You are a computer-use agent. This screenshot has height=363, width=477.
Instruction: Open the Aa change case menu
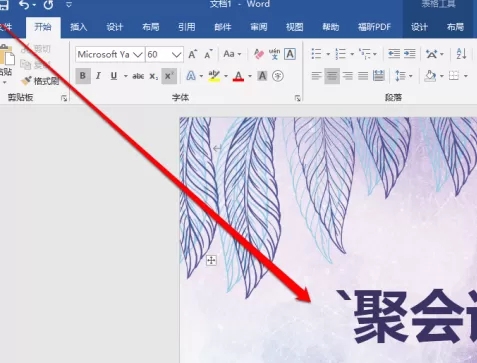tap(232, 54)
